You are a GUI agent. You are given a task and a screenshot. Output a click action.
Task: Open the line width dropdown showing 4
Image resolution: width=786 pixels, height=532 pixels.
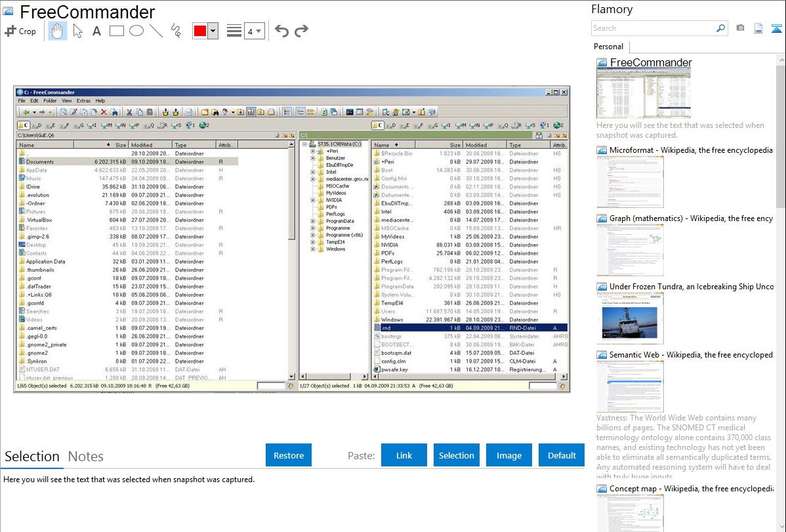tap(254, 31)
